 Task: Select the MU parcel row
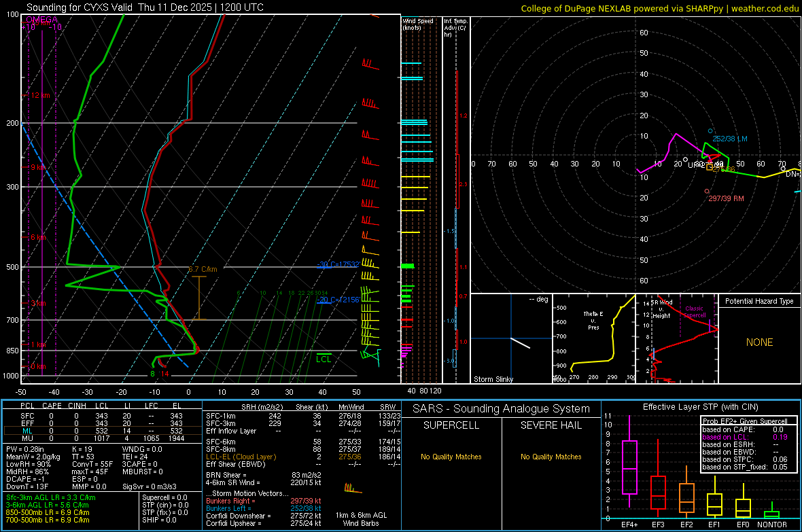coord(101,438)
